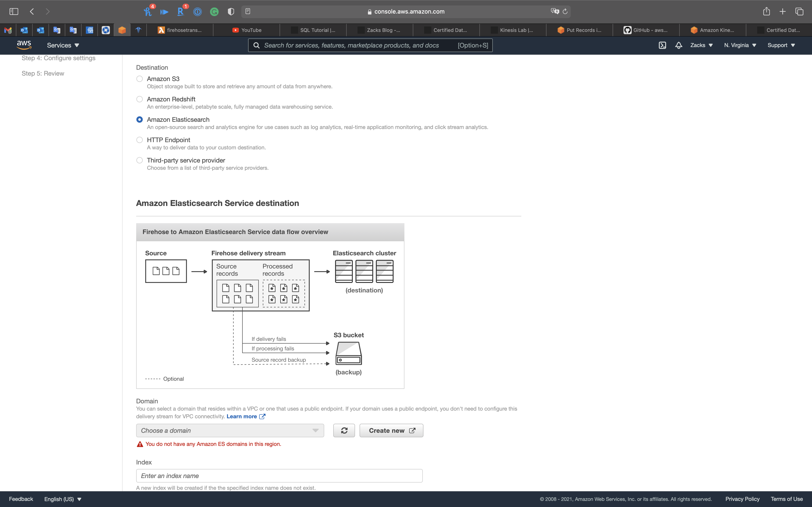Click the Create new domain button

click(391, 430)
